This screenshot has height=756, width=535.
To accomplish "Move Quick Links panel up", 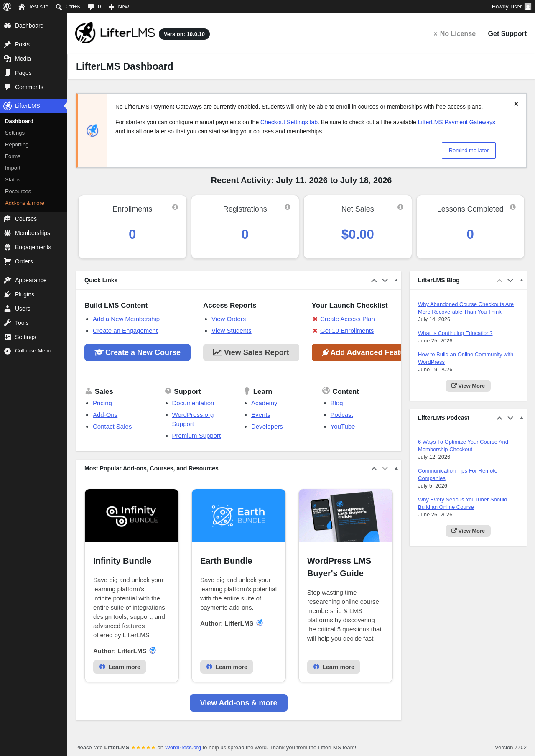I will point(374,281).
